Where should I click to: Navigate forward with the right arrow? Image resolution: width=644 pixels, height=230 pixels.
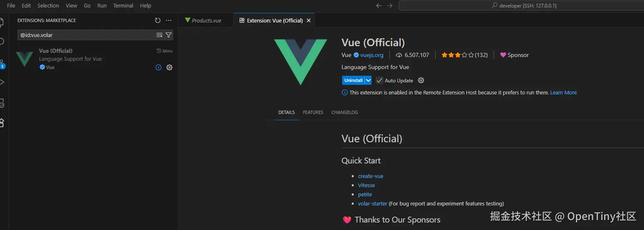pos(389,6)
